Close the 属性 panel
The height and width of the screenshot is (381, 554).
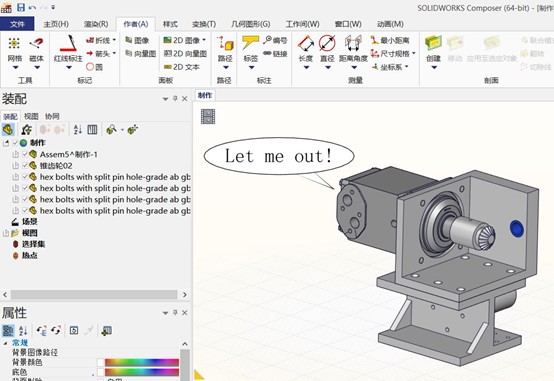[x=184, y=312]
